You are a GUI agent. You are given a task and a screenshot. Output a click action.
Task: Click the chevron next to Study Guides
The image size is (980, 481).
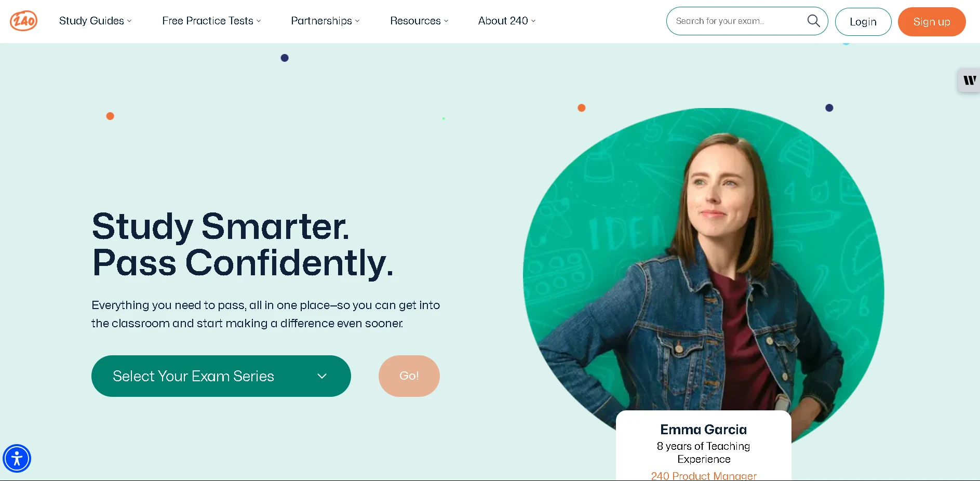(x=129, y=21)
